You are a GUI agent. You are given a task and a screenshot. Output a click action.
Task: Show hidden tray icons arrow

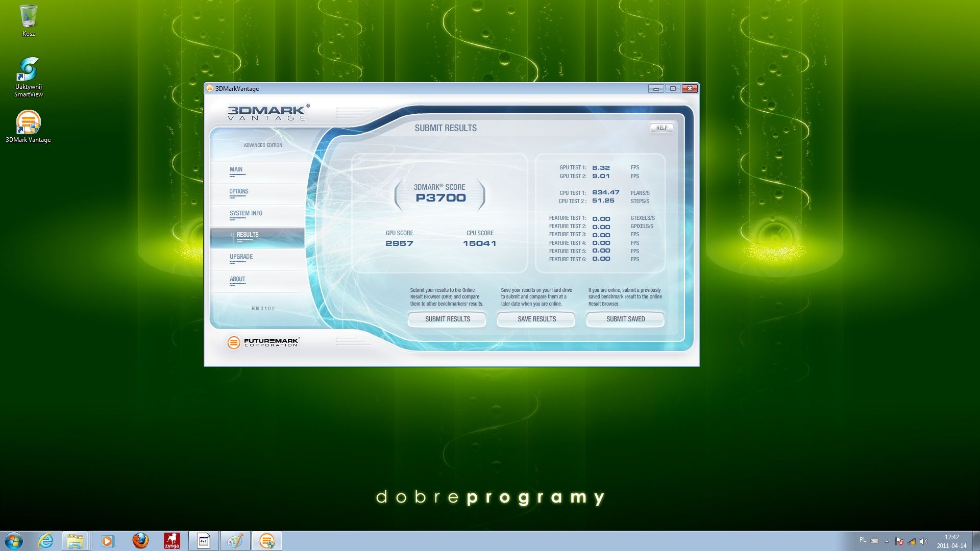tap(887, 541)
